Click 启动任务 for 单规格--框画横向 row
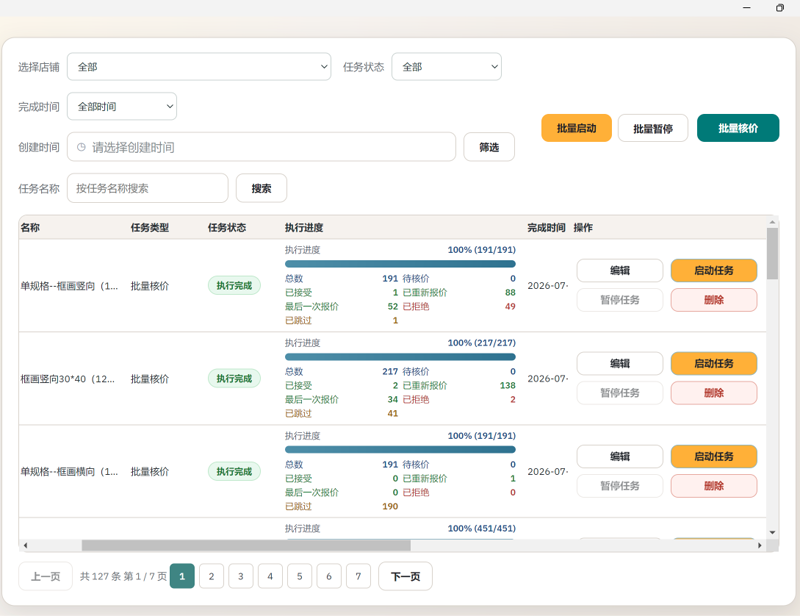The image size is (800, 616). point(714,456)
